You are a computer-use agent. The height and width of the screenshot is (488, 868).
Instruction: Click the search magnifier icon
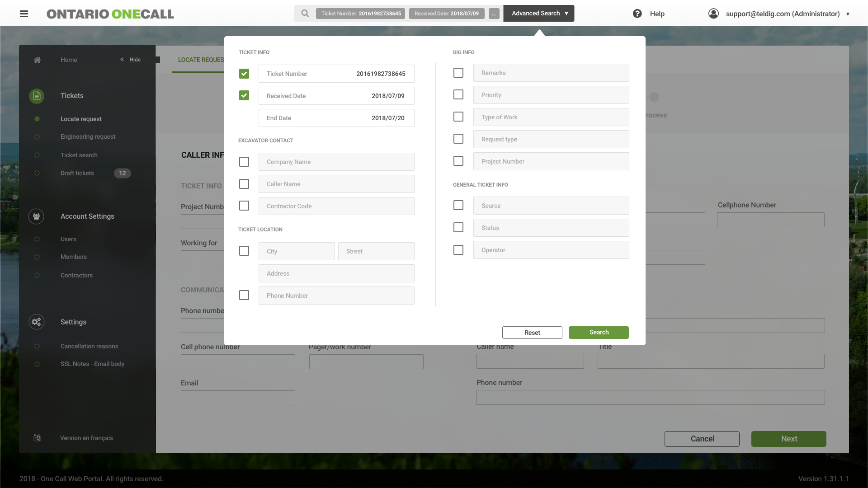pos(305,14)
